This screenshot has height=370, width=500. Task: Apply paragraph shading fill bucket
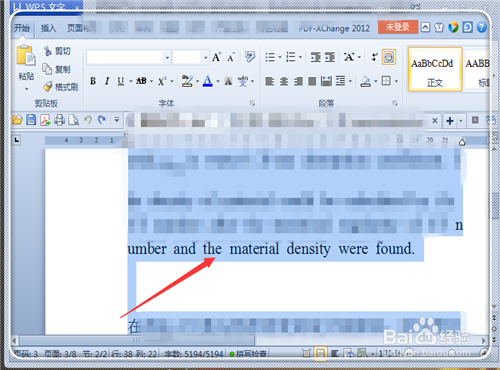(365, 81)
